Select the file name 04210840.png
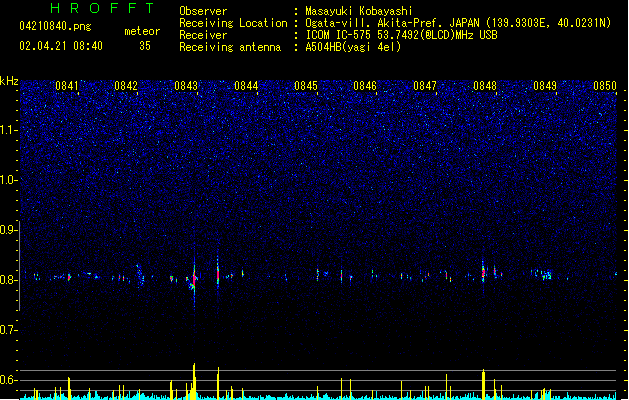This screenshot has width=629, height=400. pyautogui.click(x=55, y=26)
